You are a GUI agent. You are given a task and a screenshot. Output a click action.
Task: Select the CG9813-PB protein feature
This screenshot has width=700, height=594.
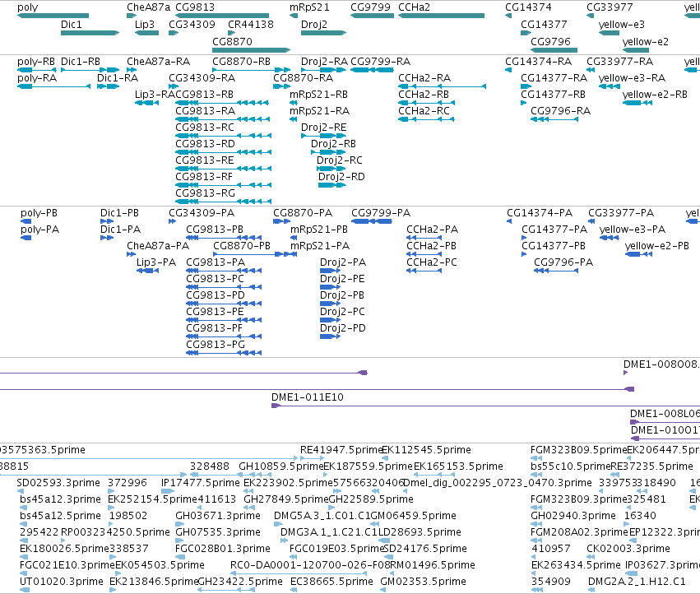(224, 238)
